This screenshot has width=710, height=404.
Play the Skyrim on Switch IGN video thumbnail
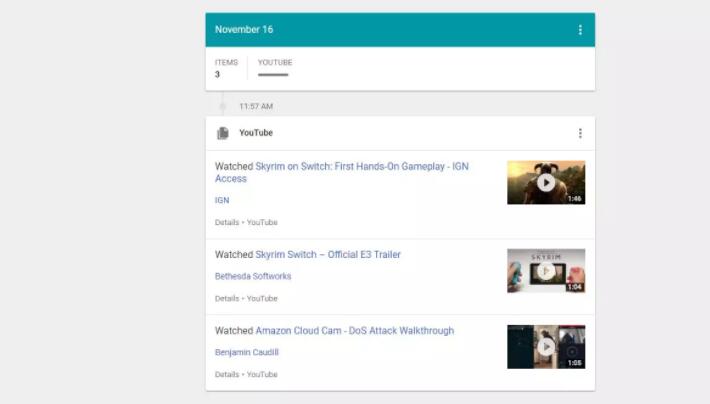(546, 183)
